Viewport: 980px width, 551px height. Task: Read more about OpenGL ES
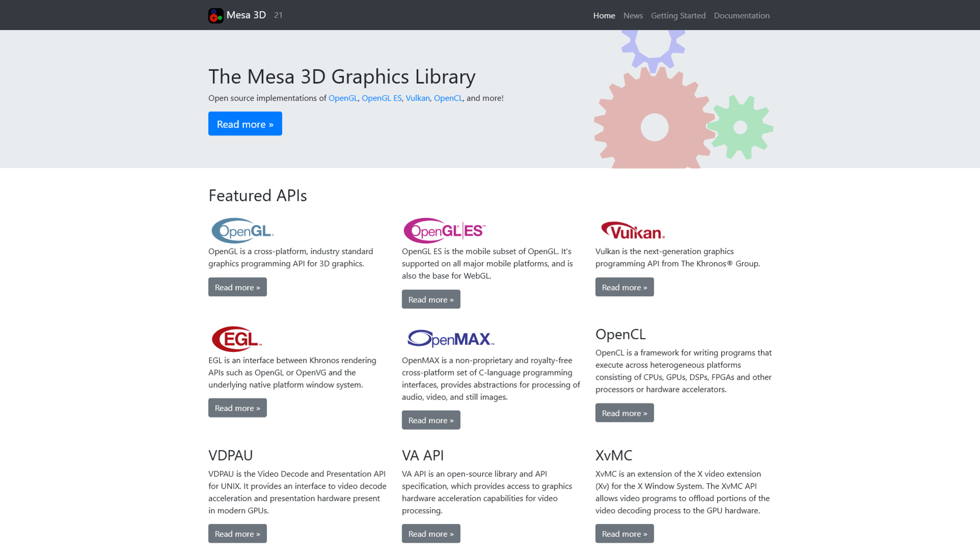point(431,299)
